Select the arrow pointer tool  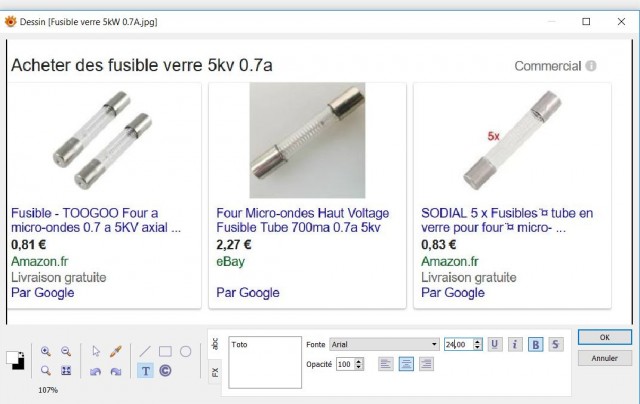(96, 351)
